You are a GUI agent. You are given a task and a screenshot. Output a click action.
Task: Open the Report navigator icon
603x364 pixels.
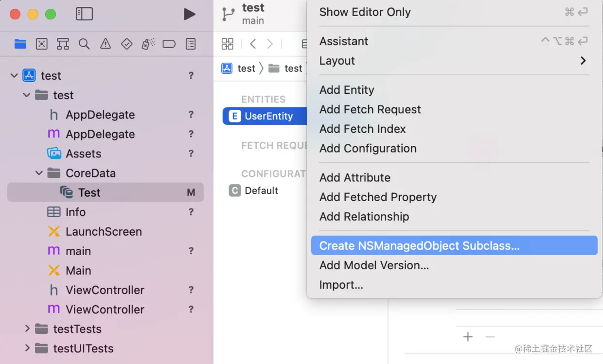click(191, 44)
